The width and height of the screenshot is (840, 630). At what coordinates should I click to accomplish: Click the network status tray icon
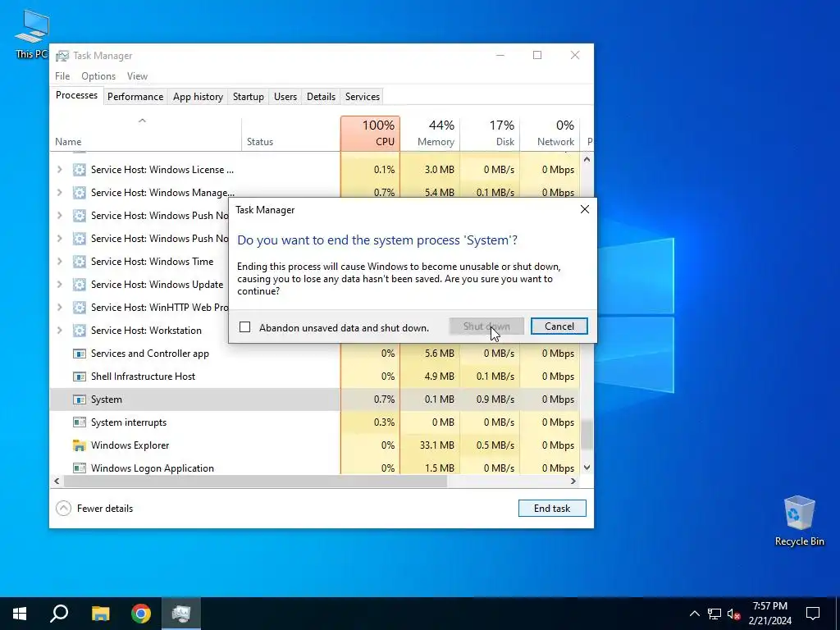[714, 614]
